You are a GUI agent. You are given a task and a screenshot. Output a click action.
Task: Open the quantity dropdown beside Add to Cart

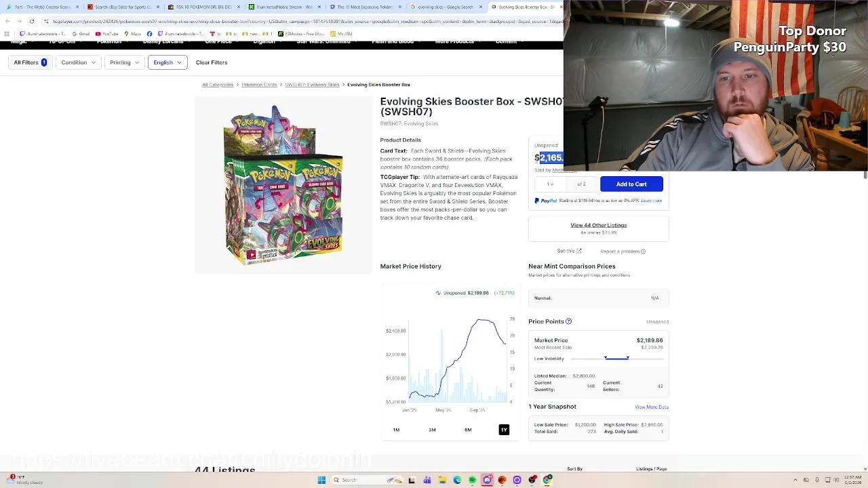click(550, 184)
